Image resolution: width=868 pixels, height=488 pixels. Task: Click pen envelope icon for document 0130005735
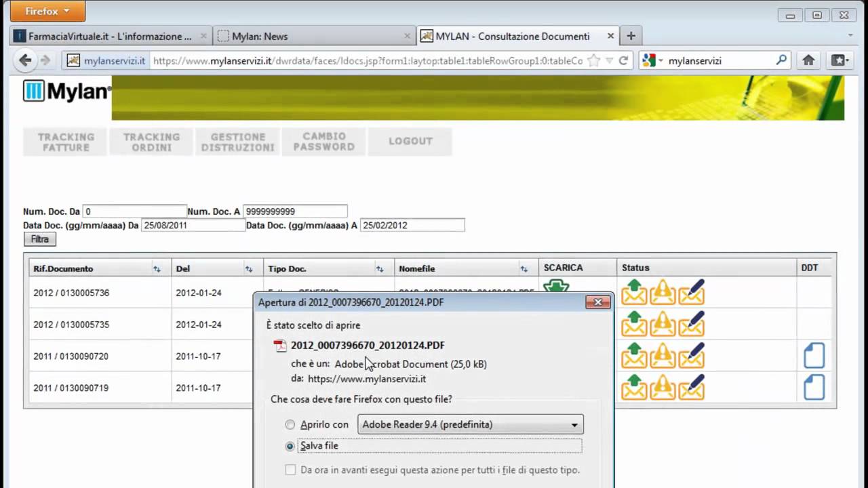coord(691,324)
